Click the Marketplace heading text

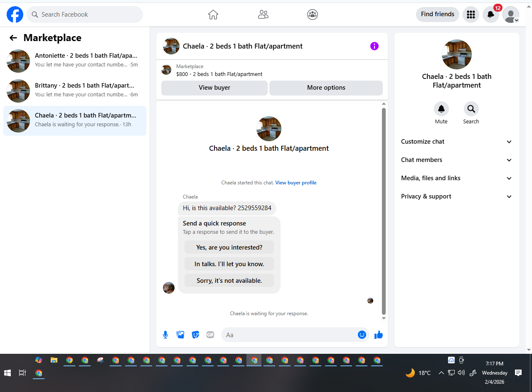coord(52,38)
